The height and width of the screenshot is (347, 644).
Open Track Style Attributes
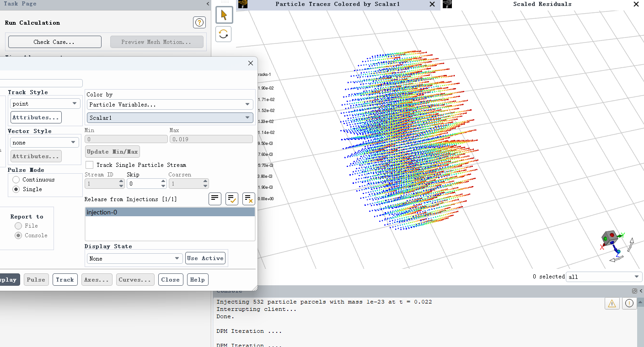point(36,117)
